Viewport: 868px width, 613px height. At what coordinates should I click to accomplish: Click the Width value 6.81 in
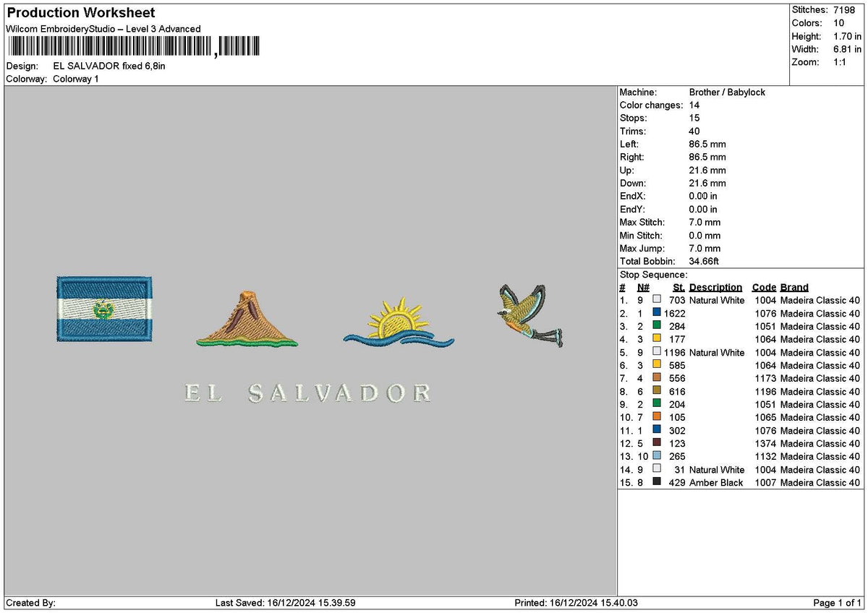tap(848, 49)
